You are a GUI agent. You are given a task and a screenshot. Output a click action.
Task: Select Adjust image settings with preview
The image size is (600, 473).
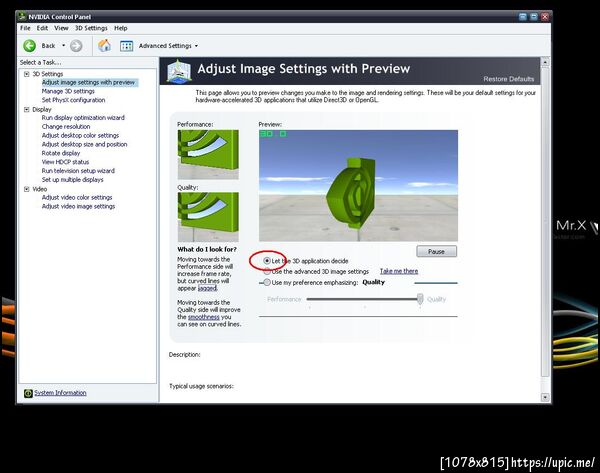click(88, 83)
